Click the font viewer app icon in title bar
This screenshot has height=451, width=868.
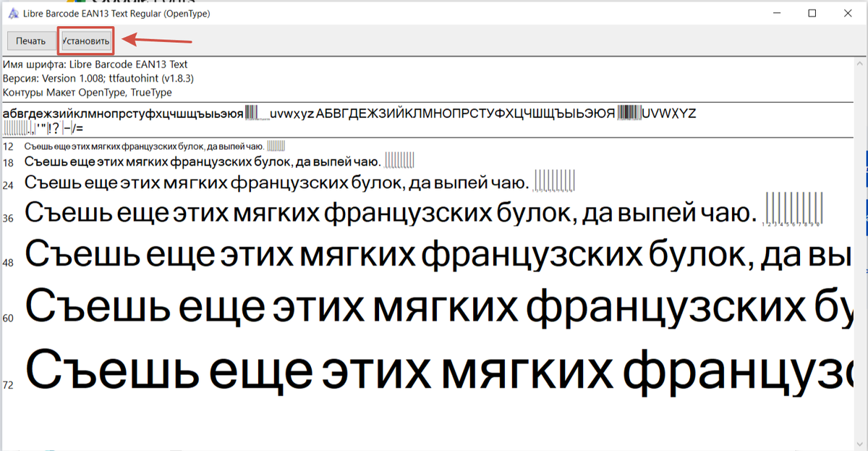[13, 13]
